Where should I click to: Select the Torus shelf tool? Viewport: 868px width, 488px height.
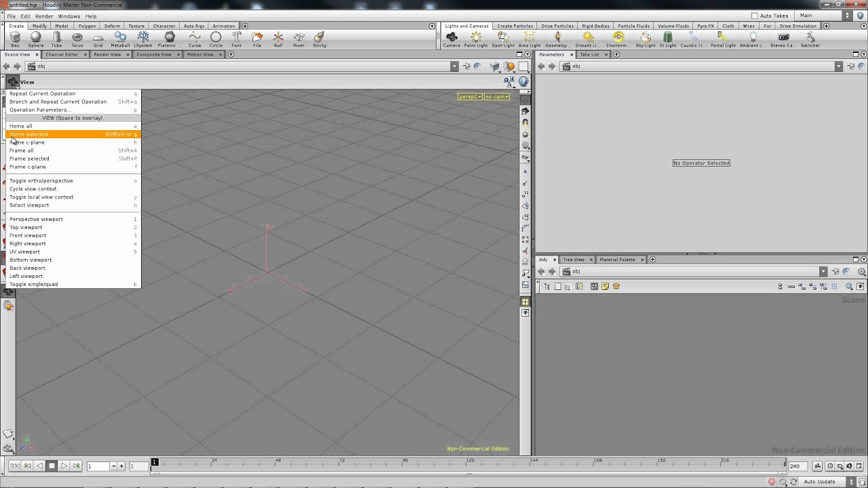tap(77, 40)
